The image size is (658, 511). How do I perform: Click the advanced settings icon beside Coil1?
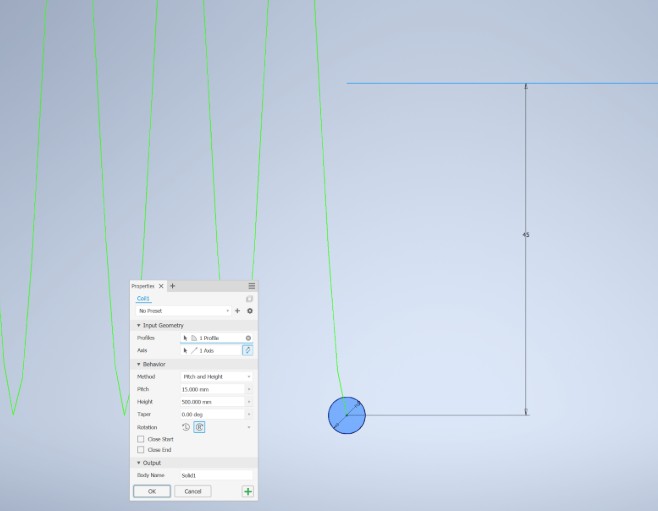click(x=249, y=299)
